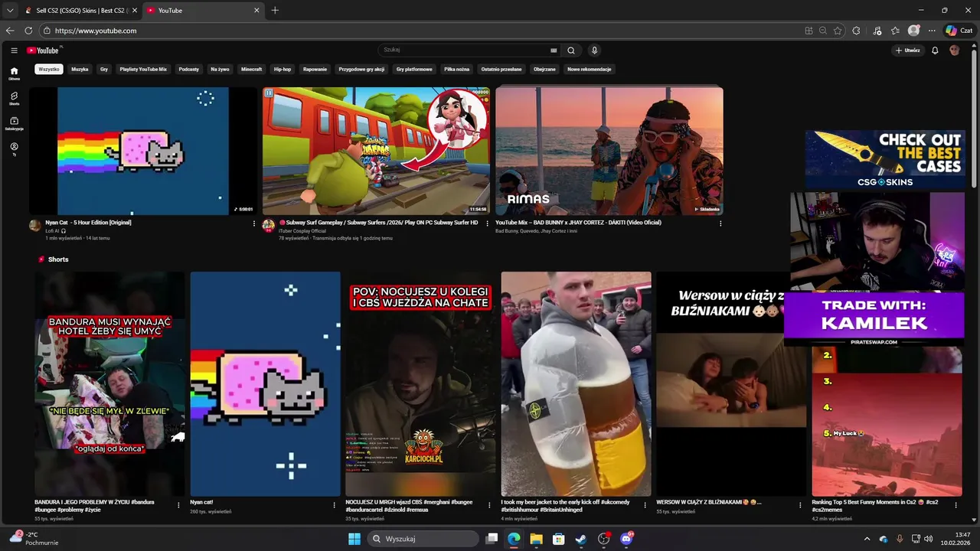Click the search magnifier button
Screen dimensions: 980x551
[x=570, y=51]
